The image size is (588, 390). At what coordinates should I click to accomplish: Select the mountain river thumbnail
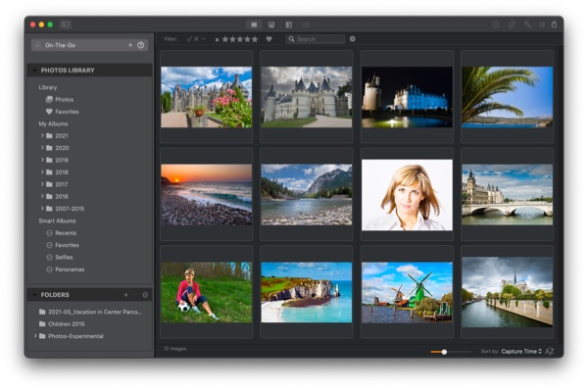click(307, 195)
